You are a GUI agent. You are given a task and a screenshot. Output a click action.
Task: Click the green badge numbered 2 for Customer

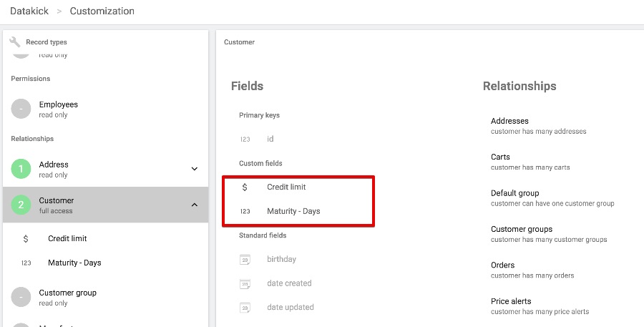[21, 205]
